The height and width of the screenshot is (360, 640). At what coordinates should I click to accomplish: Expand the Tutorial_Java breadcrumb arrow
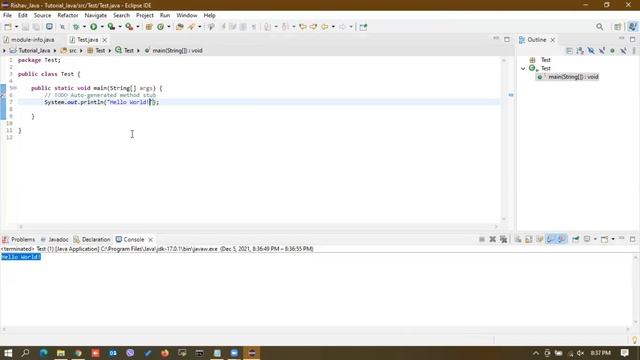(55, 51)
